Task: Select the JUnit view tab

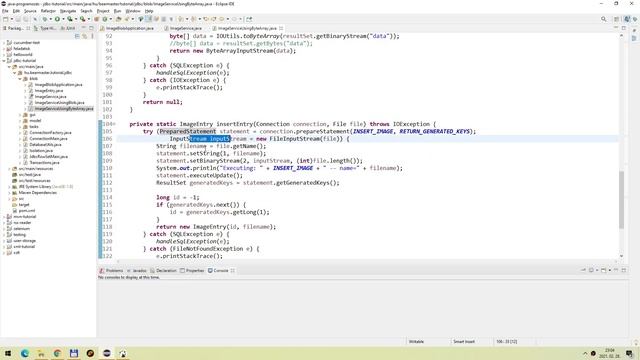Action: (67, 28)
